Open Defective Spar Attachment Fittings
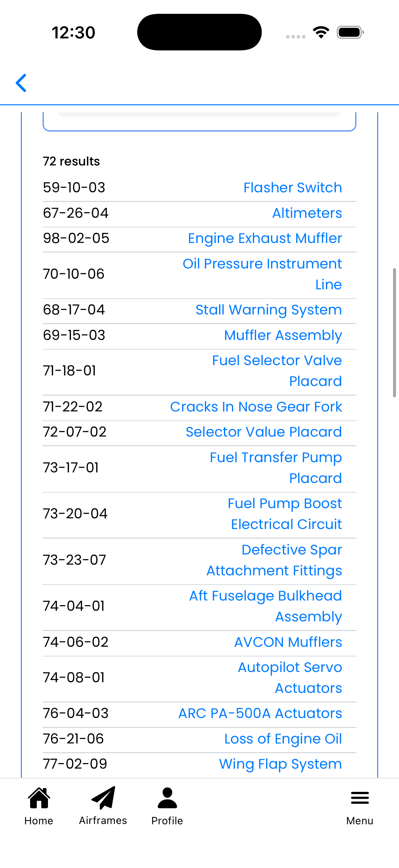 pos(274,560)
